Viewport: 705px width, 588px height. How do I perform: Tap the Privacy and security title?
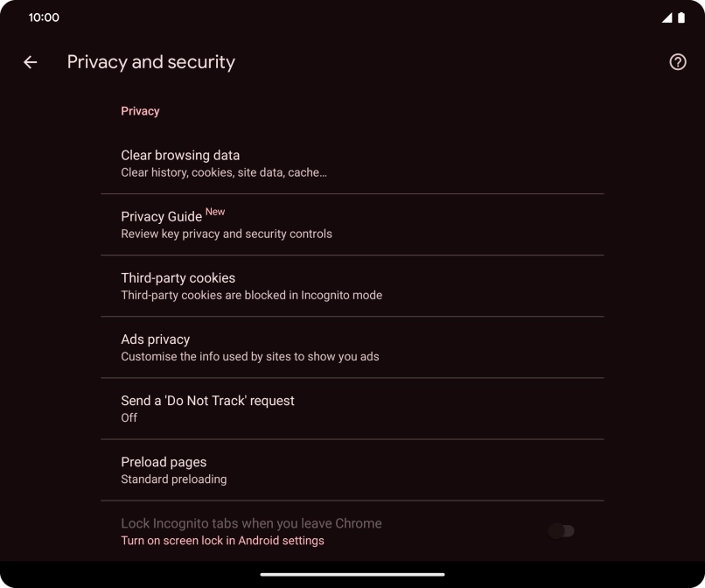150,61
